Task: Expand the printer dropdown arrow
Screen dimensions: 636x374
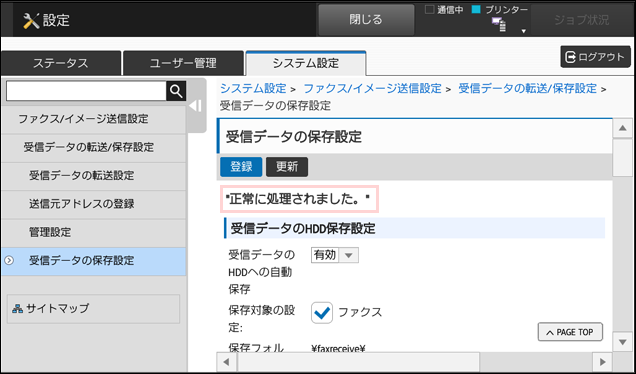Action: coord(524,31)
